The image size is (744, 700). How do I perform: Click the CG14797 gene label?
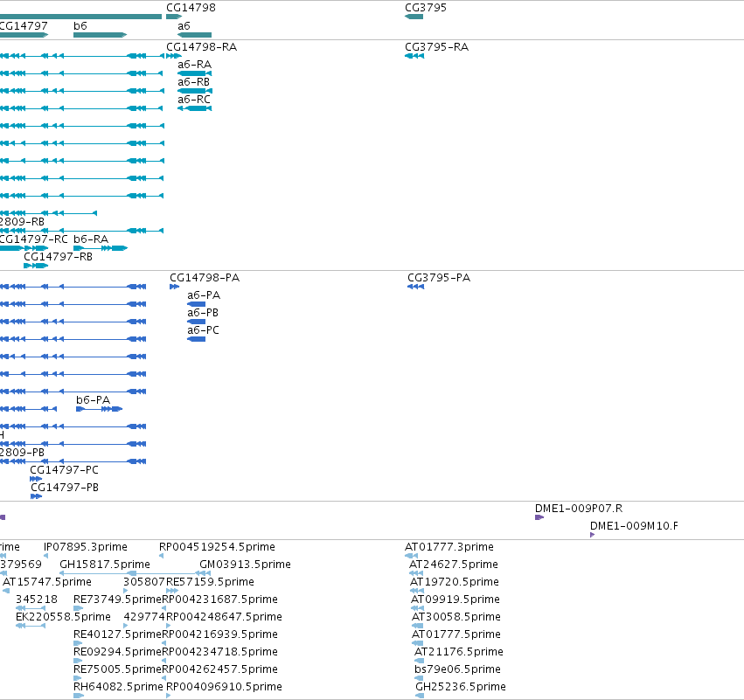point(24,25)
